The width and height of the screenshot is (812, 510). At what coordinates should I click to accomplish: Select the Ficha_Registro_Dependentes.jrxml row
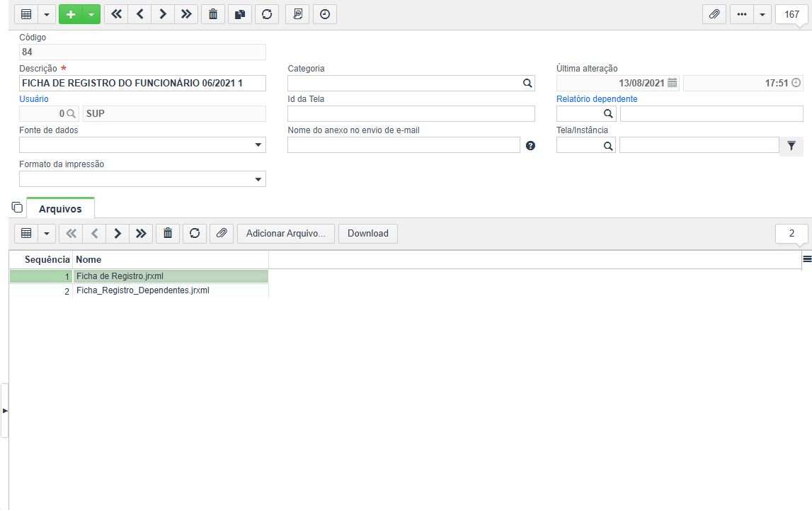139,290
